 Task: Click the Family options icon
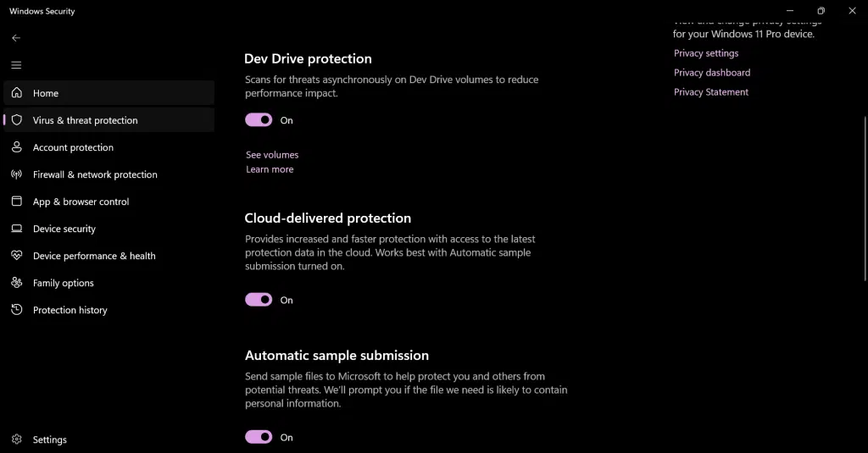(16, 283)
